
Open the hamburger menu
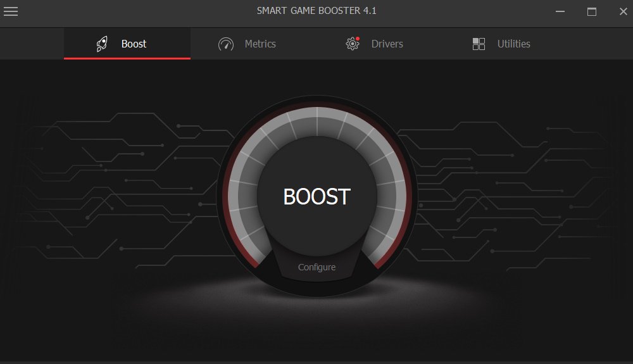(x=11, y=11)
